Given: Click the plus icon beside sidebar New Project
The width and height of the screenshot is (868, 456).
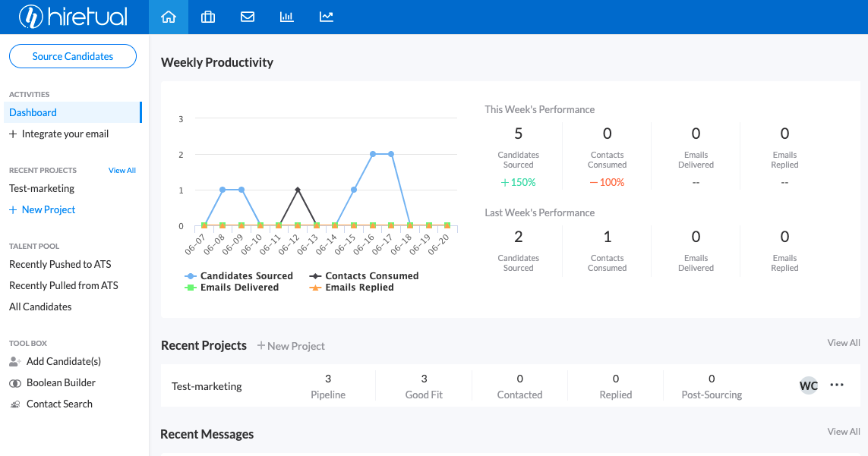Looking at the screenshot, I should tap(13, 209).
